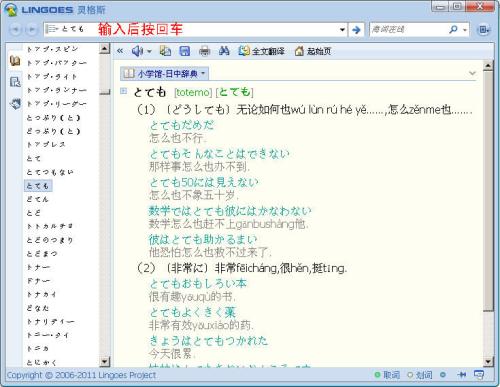Click content pane scrollbar down arrow

(x=488, y=361)
